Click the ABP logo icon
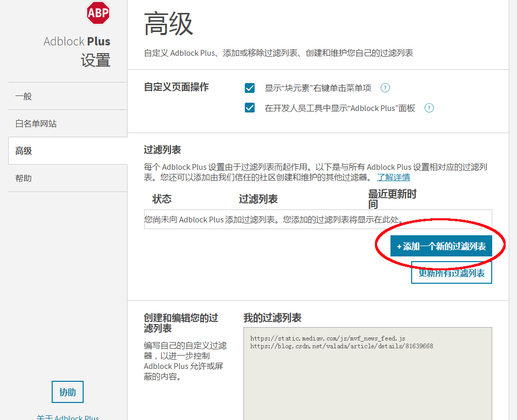The image size is (517, 420). (x=98, y=13)
